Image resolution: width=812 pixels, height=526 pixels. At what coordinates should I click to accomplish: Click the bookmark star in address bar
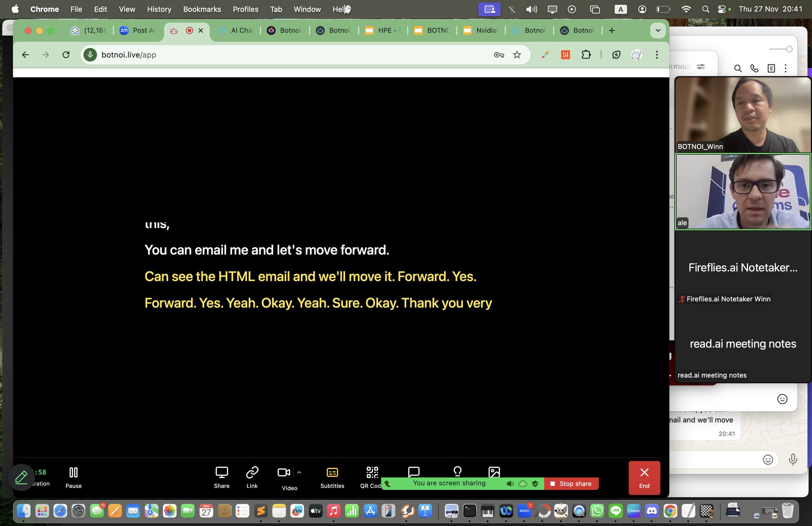(x=517, y=55)
